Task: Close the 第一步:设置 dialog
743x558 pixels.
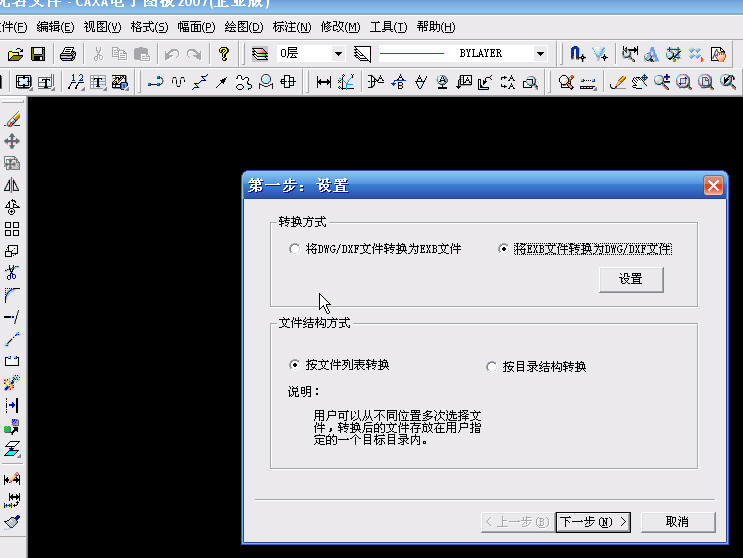Action: pyautogui.click(x=713, y=185)
